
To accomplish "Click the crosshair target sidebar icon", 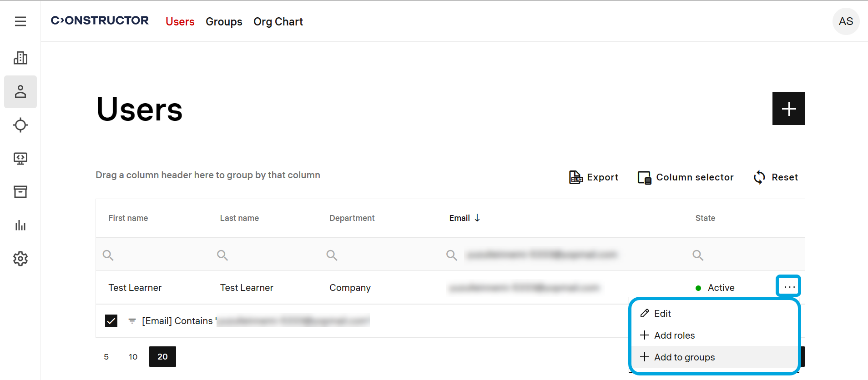I will click(x=20, y=125).
